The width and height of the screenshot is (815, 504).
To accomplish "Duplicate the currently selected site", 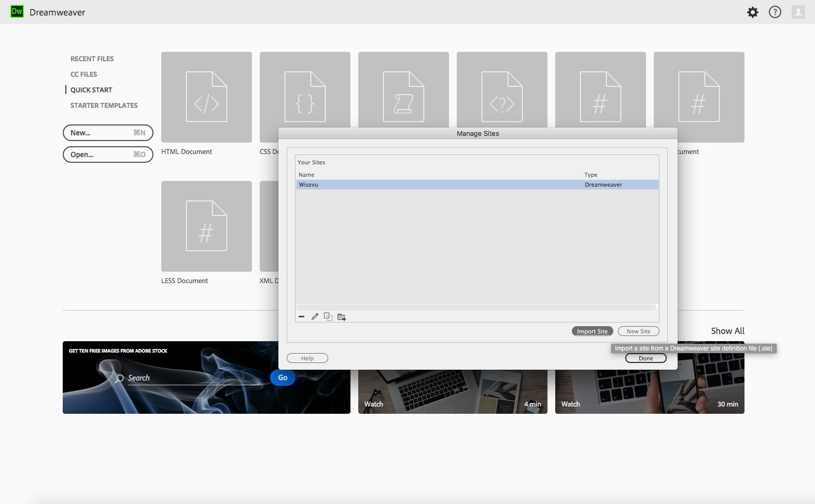I will pyautogui.click(x=328, y=317).
